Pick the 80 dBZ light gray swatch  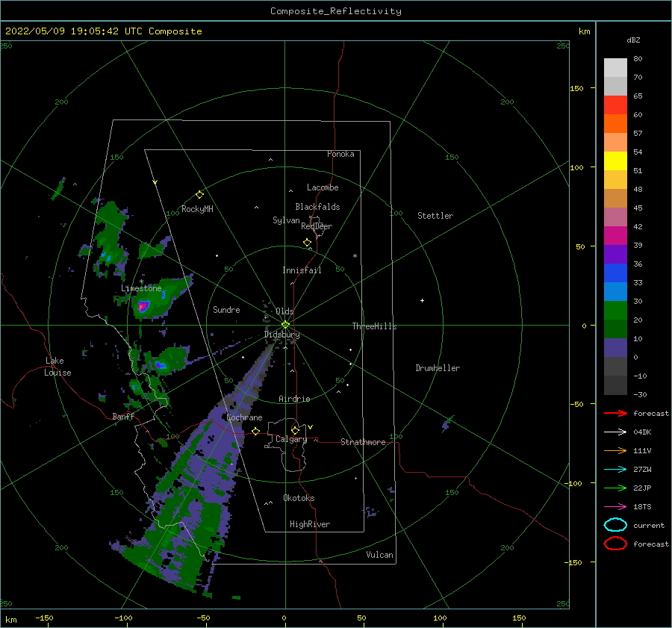click(x=615, y=68)
